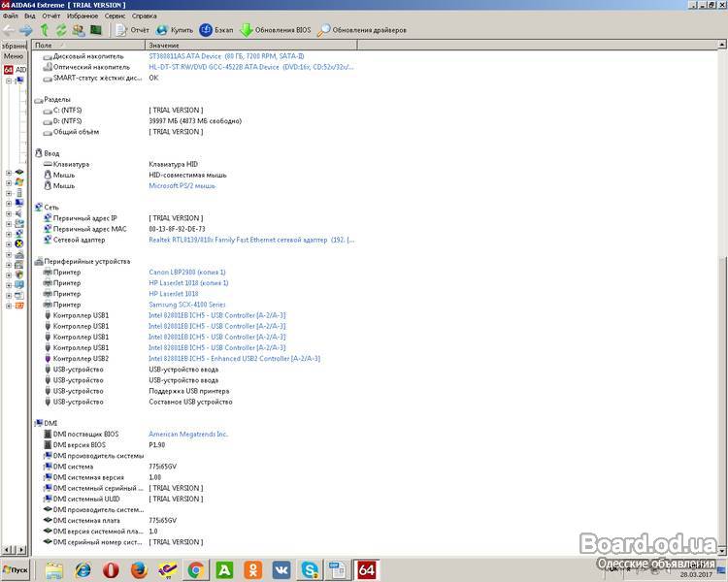This screenshot has width=728, height=582.
Task: Click the main list scroll-up arrow
Action: pyautogui.click(x=722, y=45)
